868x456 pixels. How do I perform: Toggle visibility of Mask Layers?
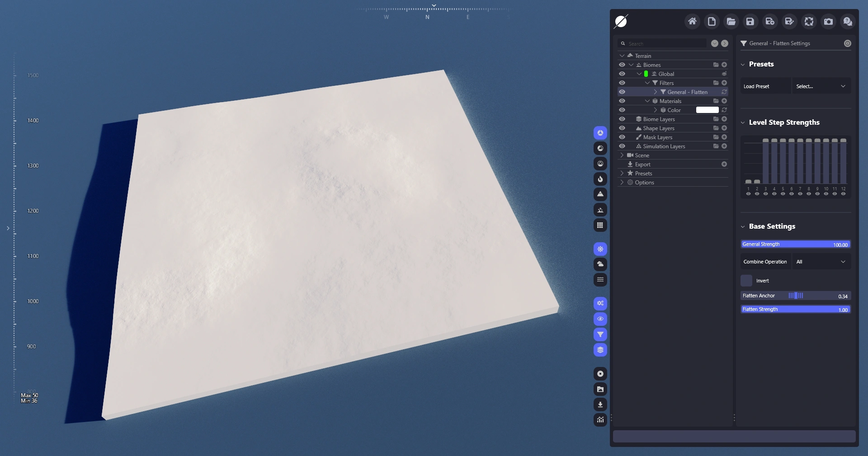(622, 137)
